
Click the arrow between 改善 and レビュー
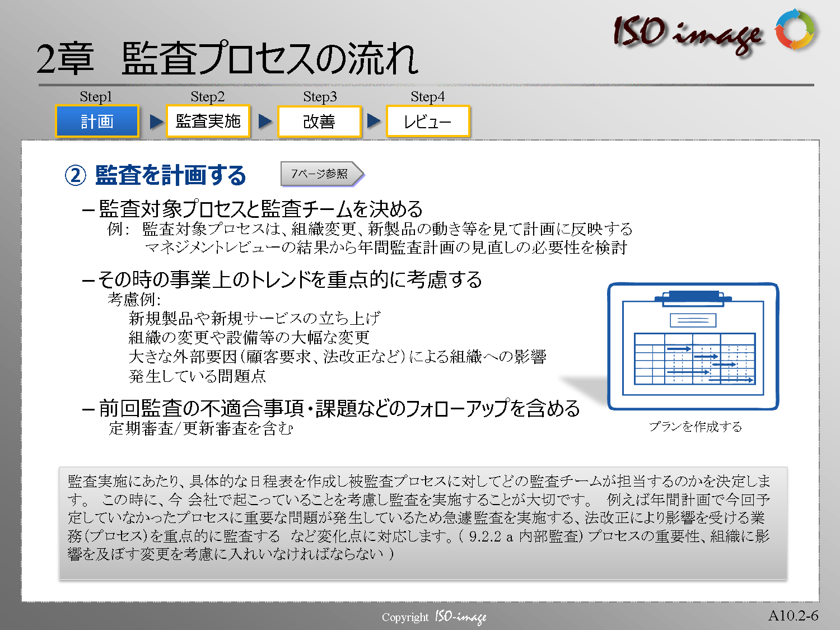pos(374,121)
